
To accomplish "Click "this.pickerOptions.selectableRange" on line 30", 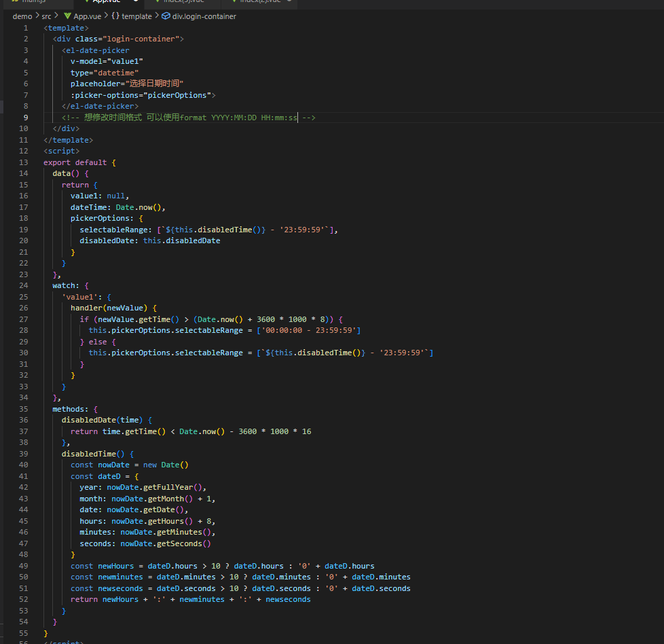I will [166, 353].
